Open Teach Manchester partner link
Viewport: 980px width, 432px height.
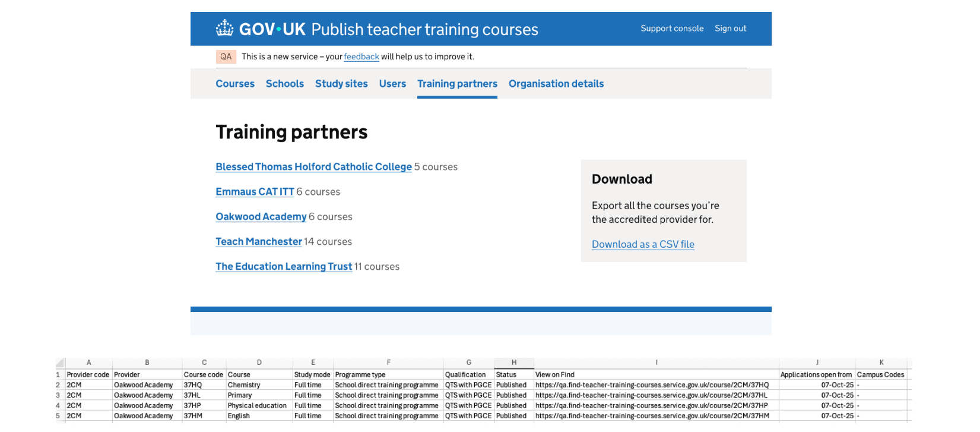click(x=259, y=242)
